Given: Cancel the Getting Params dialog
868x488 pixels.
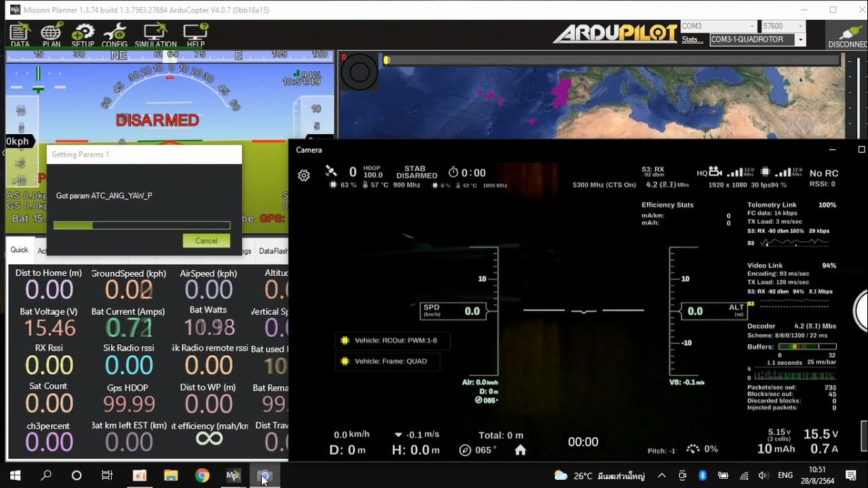Looking at the screenshot, I should [x=206, y=241].
